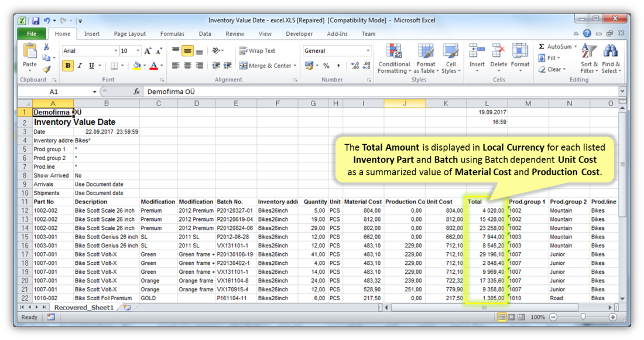The width and height of the screenshot is (644, 340).
Task: Toggle Underline formatting button
Action: tap(91, 66)
